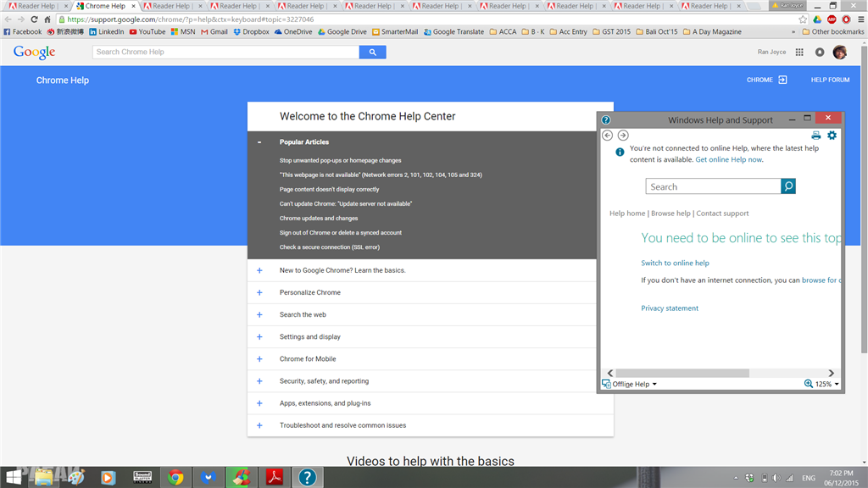Viewport: 868px width, 488px height.
Task: Expand Security, safety, and reporting section
Action: coord(259,381)
